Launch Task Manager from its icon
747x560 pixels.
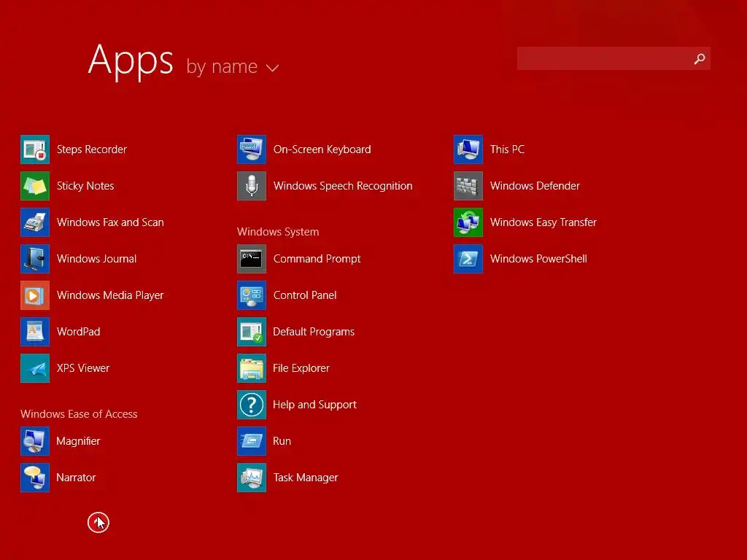252,478
